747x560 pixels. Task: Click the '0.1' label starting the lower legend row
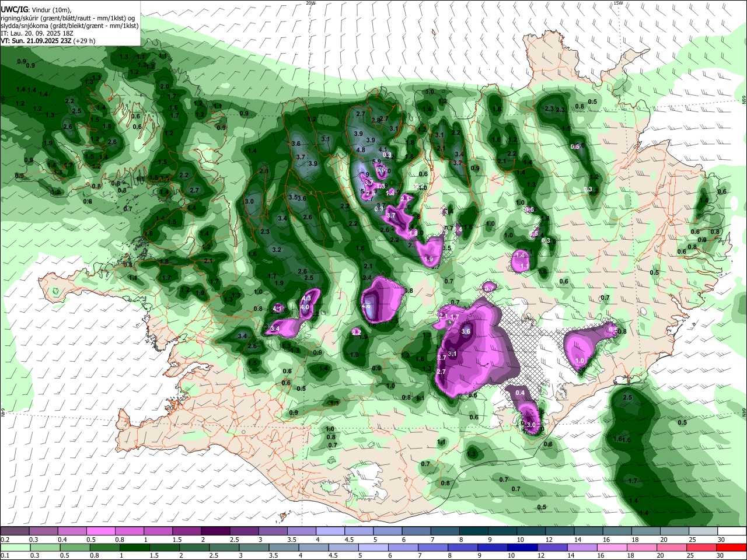(5, 555)
